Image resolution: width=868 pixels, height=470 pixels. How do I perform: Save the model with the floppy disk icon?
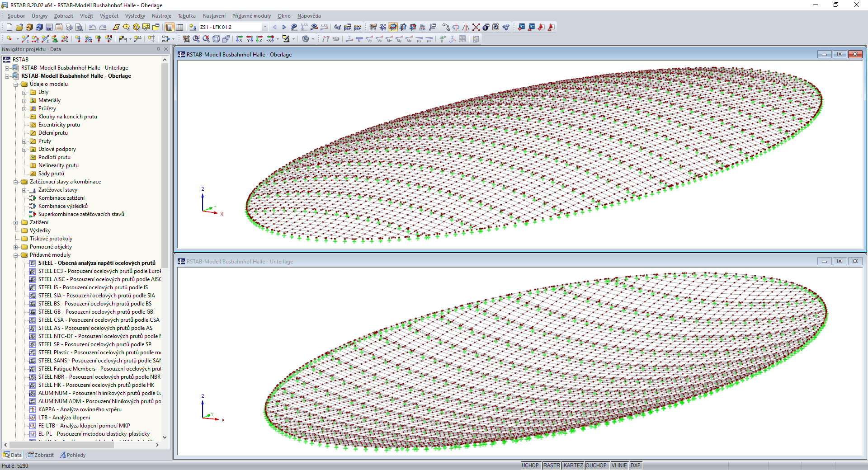49,27
